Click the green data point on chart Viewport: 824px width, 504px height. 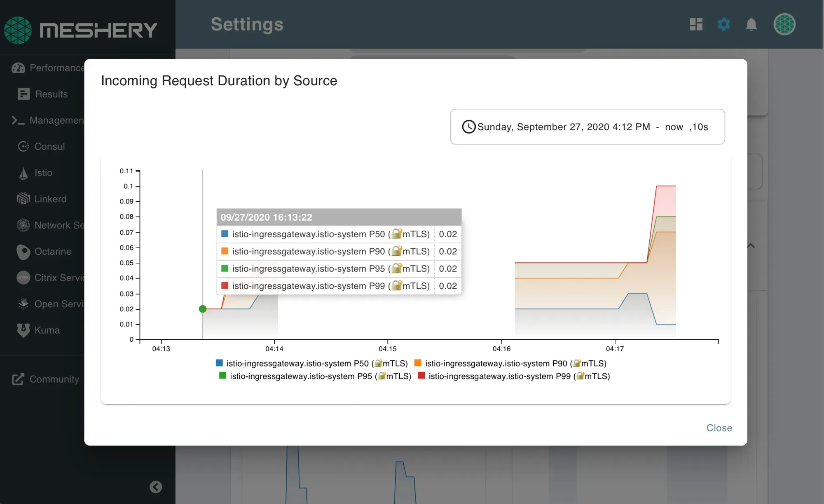[x=202, y=309]
